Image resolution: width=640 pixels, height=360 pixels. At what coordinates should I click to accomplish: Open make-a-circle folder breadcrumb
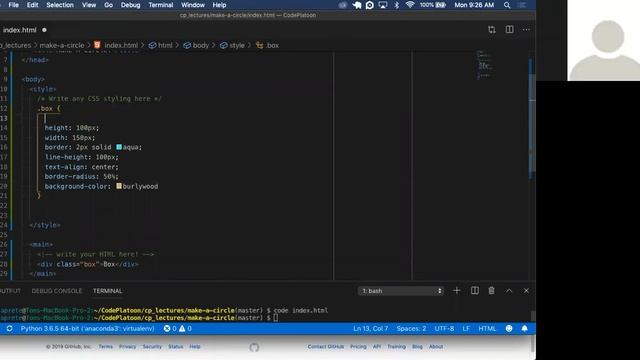pyautogui.click(x=62, y=45)
